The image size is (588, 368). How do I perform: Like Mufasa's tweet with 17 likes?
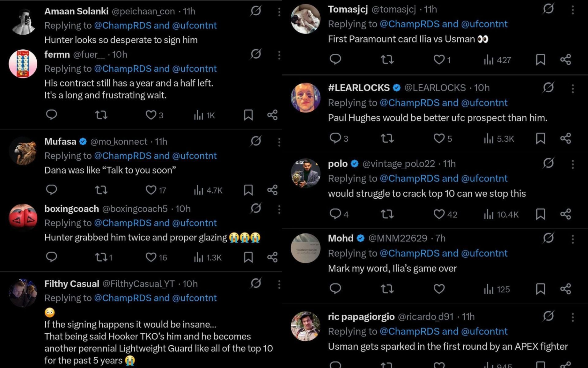[151, 190]
